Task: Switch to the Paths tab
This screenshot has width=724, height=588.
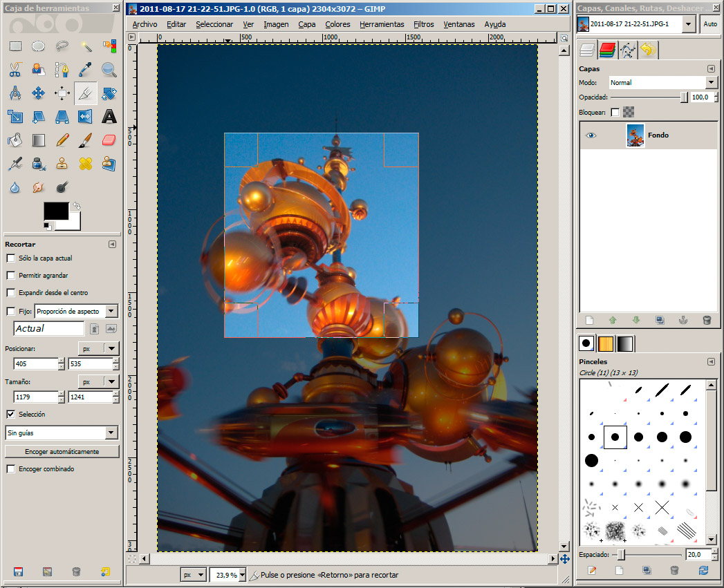Action: click(x=627, y=50)
